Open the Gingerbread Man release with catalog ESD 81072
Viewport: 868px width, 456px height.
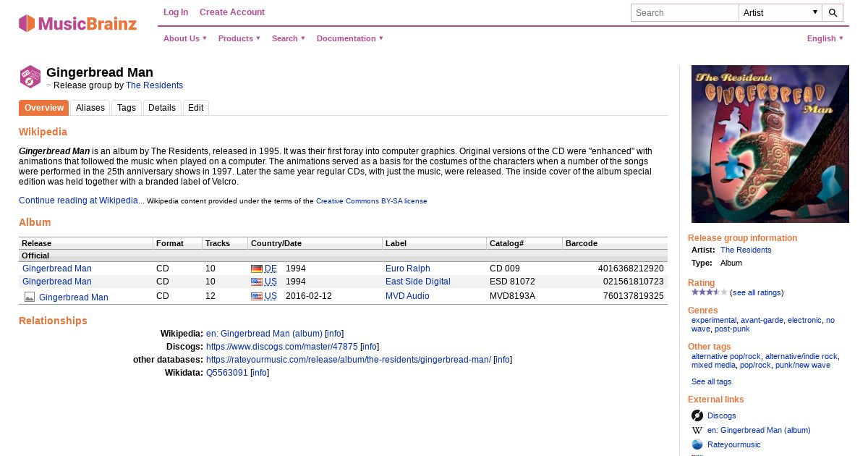coord(57,282)
